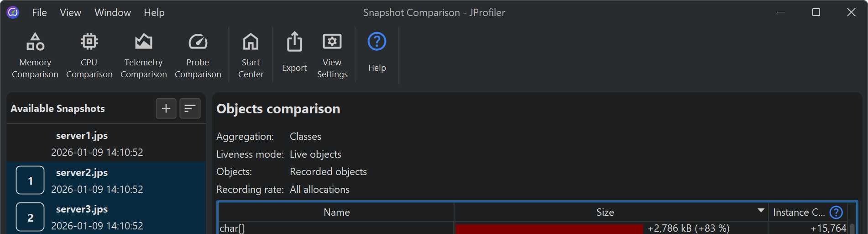Click the Instance Count column help icon
868x234 pixels.
836,213
